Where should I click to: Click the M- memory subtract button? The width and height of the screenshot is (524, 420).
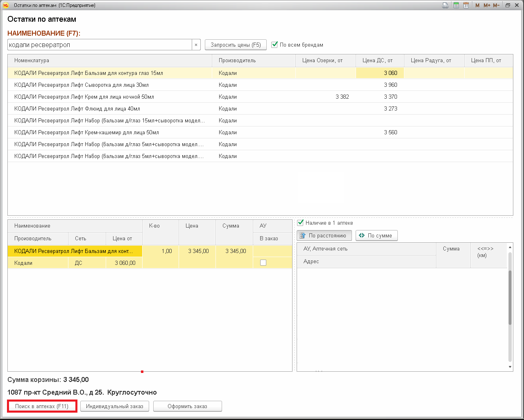tap(496, 5)
